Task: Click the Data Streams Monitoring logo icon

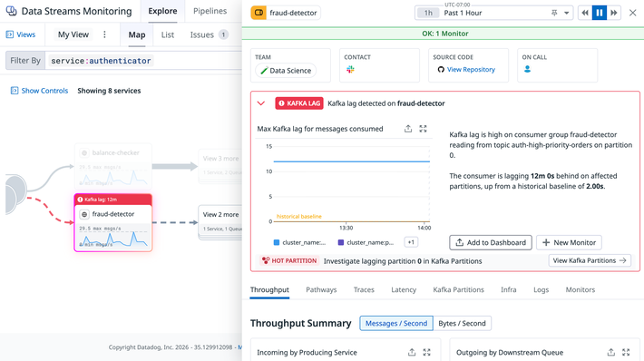Action: tap(11, 11)
